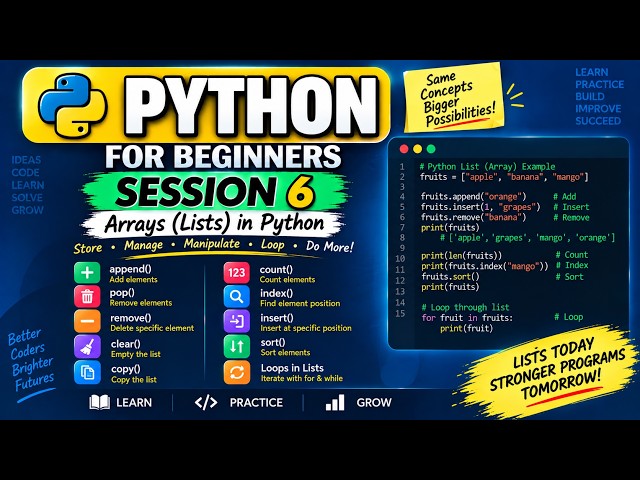Viewport: 640px width, 480px height.
Task: Click the Python logo in the yellow banner
Action: (73, 105)
